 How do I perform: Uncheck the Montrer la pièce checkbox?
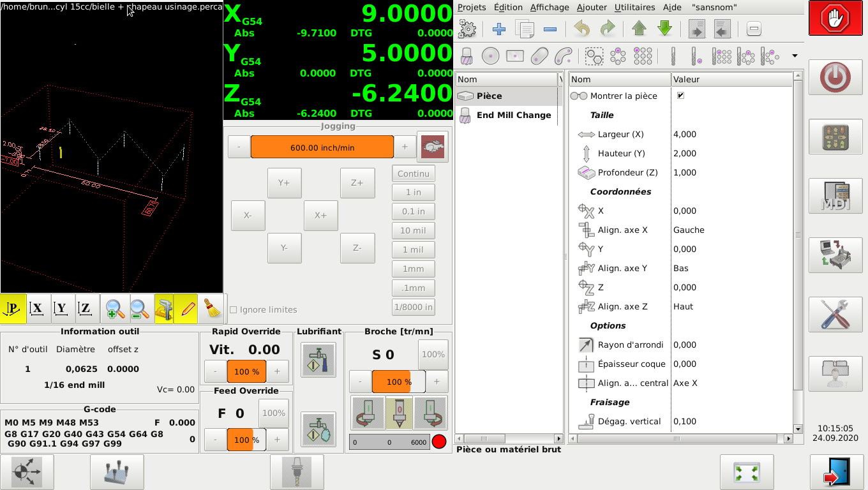pos(680,96)
